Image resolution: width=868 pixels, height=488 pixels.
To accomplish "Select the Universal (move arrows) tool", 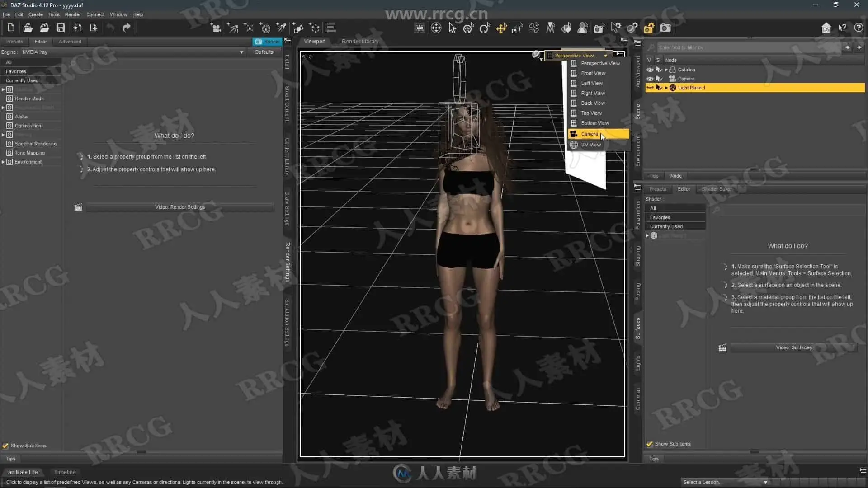I will [501, 28].
